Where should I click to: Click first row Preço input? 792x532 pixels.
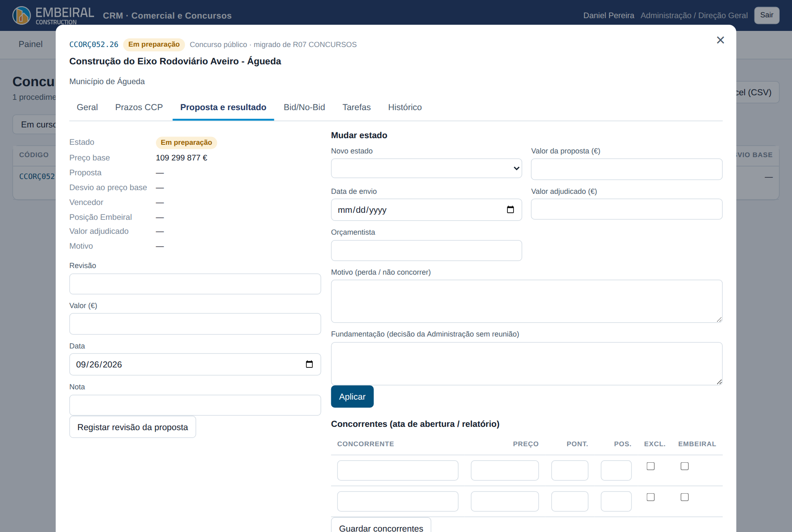(x=504, y=470)
